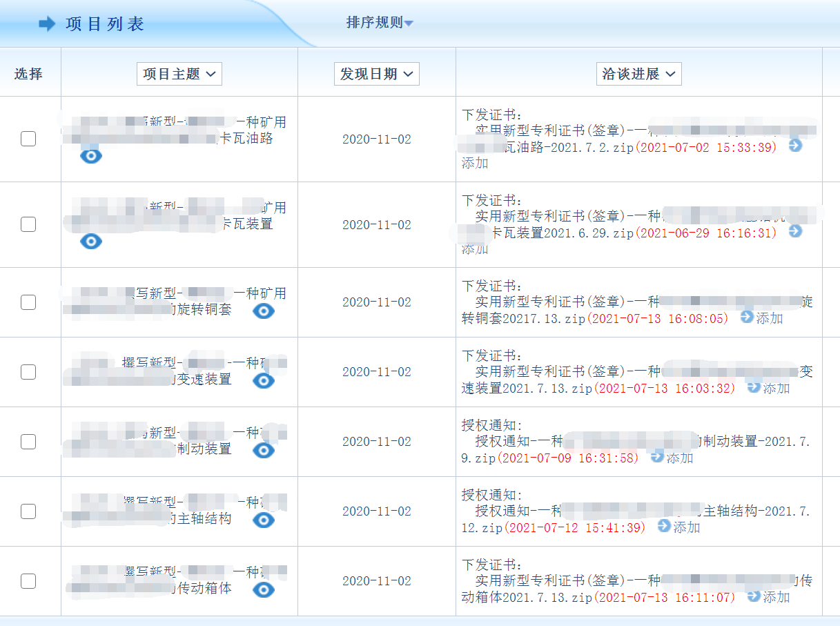840x626 pixels.
Task: Open the 洽谈进展 column dropdown
Action: pyautogui.click(x=638, y=74)
